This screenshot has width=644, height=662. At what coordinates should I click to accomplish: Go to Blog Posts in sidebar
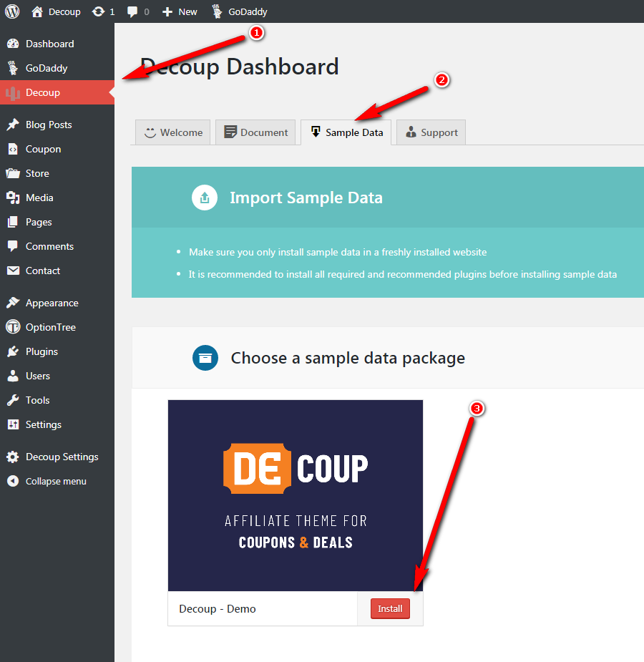(x=49, y=125)
